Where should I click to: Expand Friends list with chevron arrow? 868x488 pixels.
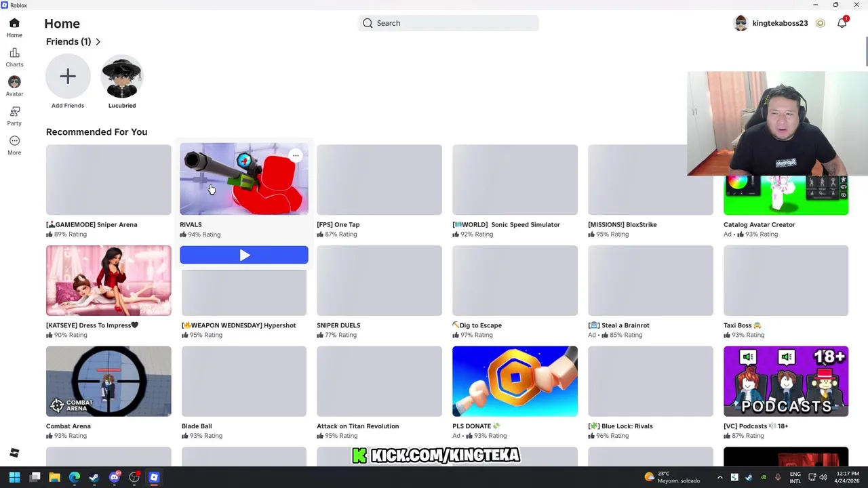[x=98, y=41]
